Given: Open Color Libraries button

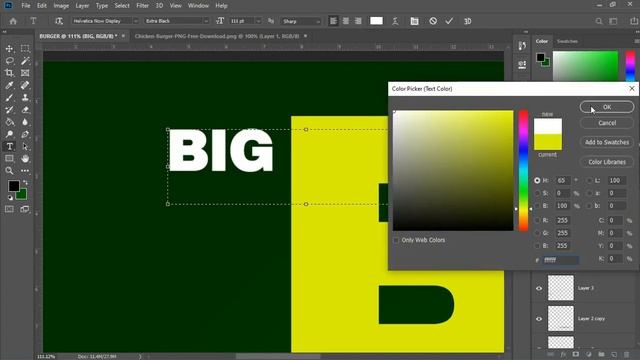Looking at the screenshot, I should [x=607, y=162].
